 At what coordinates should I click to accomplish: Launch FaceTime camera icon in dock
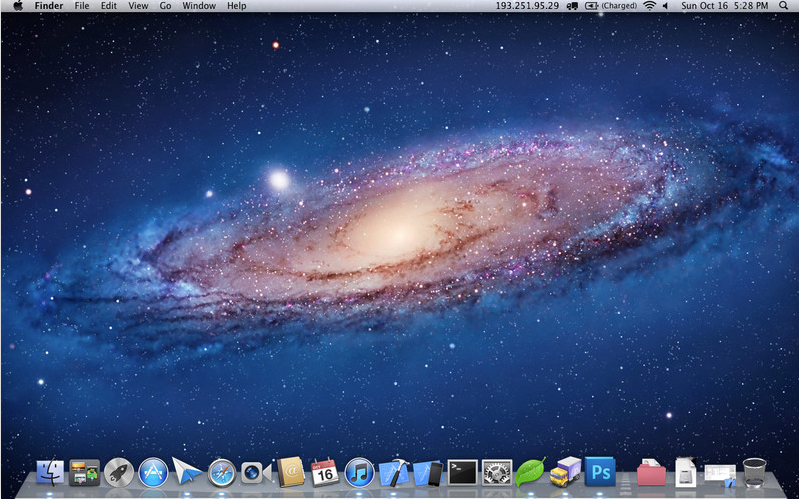(256, 472)
